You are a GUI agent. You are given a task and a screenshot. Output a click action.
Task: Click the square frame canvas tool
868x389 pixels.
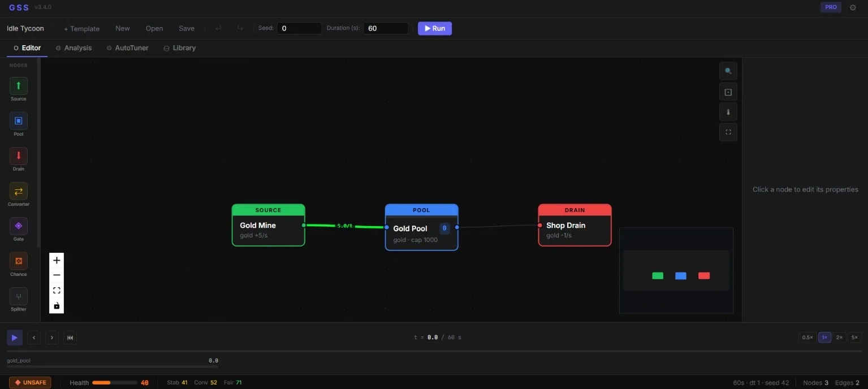[x=728, y=92]
